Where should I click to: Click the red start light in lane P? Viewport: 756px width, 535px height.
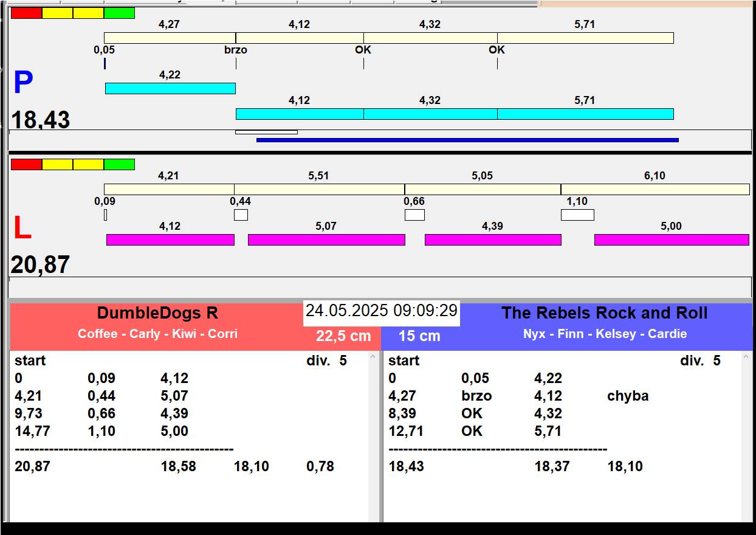point(26,13)
